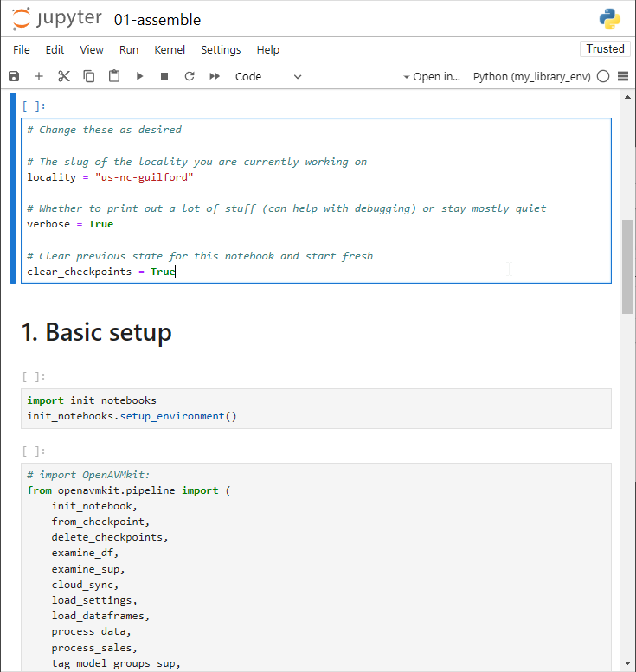The width and height of the screenshot is (636, 672).
Task: Click the '# Clear previous state' comment line
Action: click(200, 256)
